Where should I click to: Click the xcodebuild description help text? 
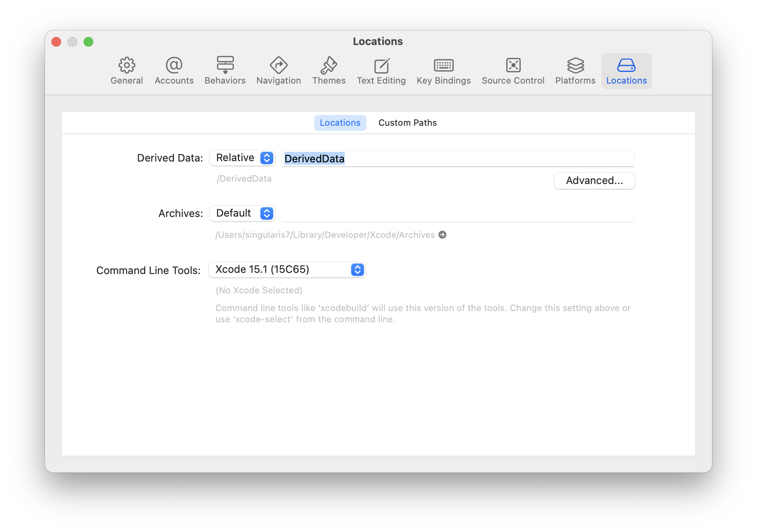tap(423, 313)
